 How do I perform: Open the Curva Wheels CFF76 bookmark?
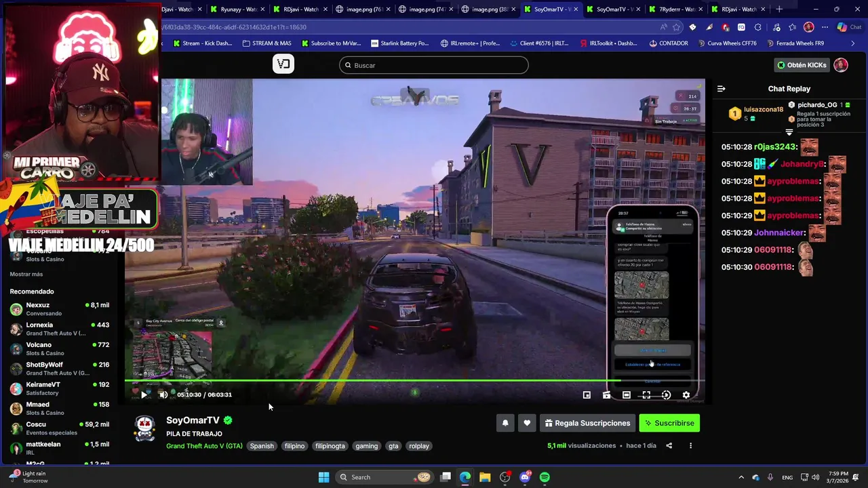click(x=726, y=43)
